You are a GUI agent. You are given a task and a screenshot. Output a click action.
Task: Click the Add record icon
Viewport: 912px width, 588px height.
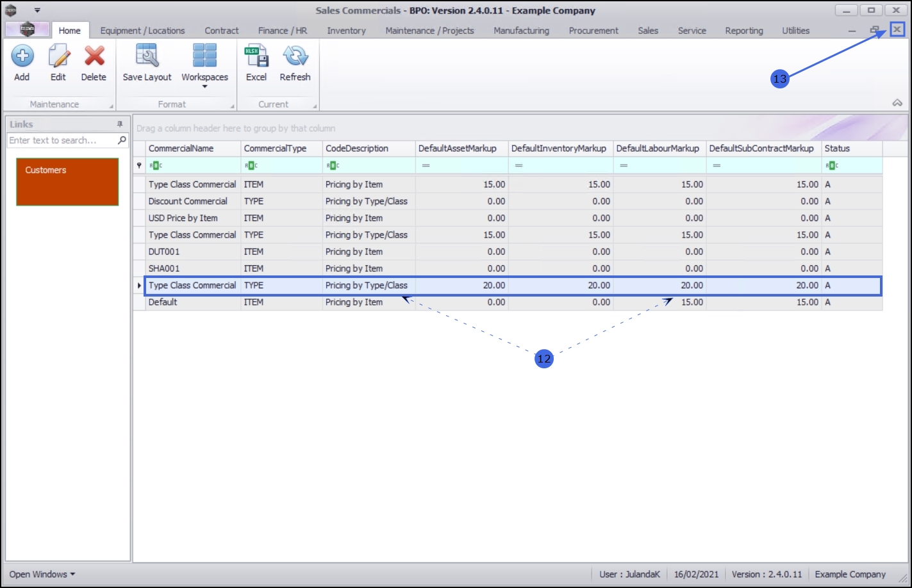coord(22,57)
